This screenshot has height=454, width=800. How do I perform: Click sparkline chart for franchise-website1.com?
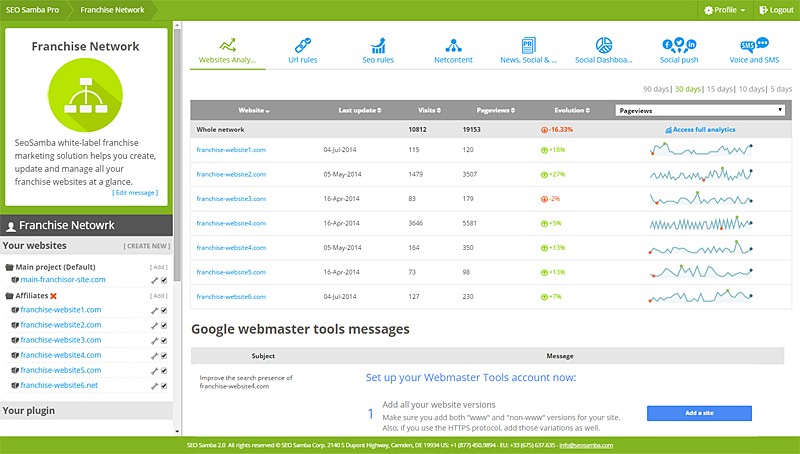pyautogui.click(x=701, y=149)
